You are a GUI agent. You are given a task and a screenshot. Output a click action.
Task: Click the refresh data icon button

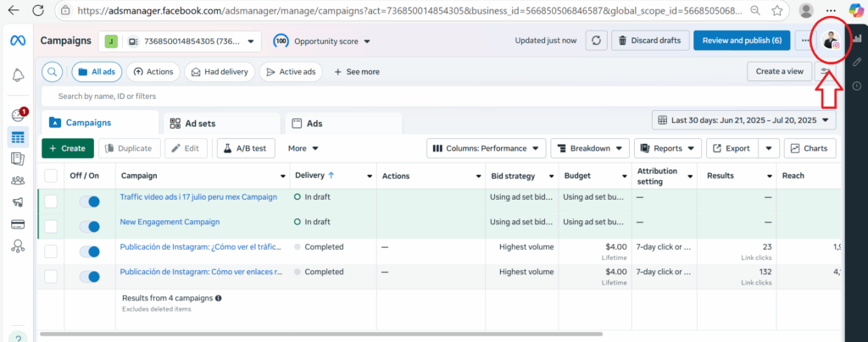point(596,41)
